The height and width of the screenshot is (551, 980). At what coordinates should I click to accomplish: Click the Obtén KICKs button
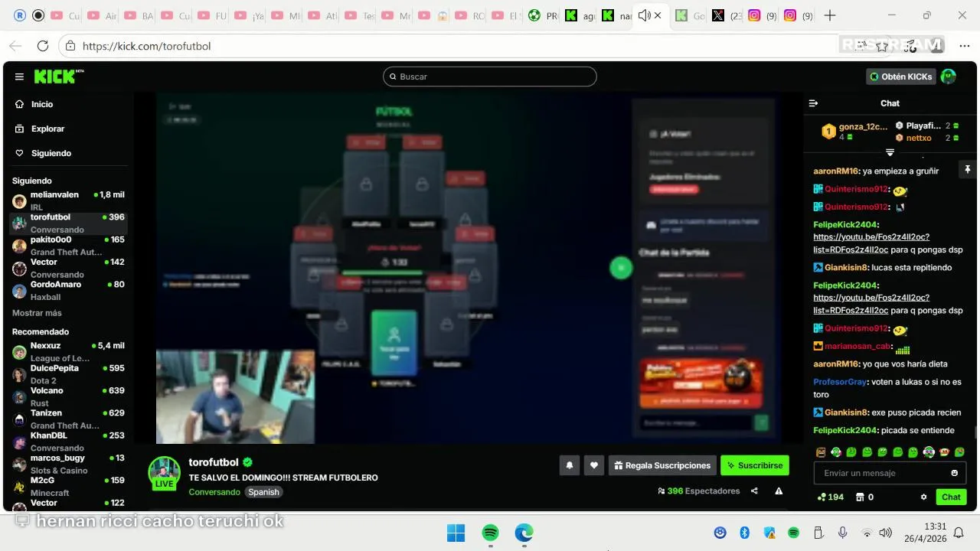(x=901, y=77)
